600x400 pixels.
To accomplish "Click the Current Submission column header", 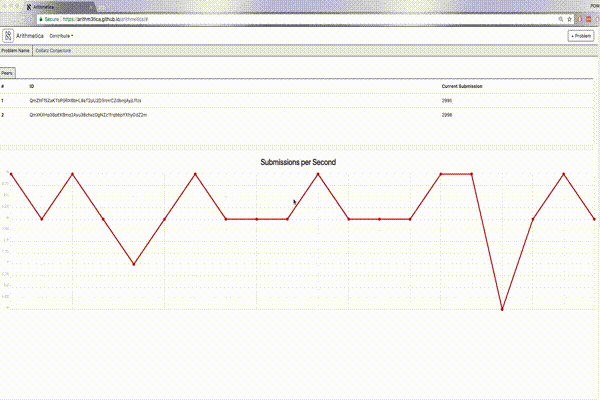I will 462,86.
